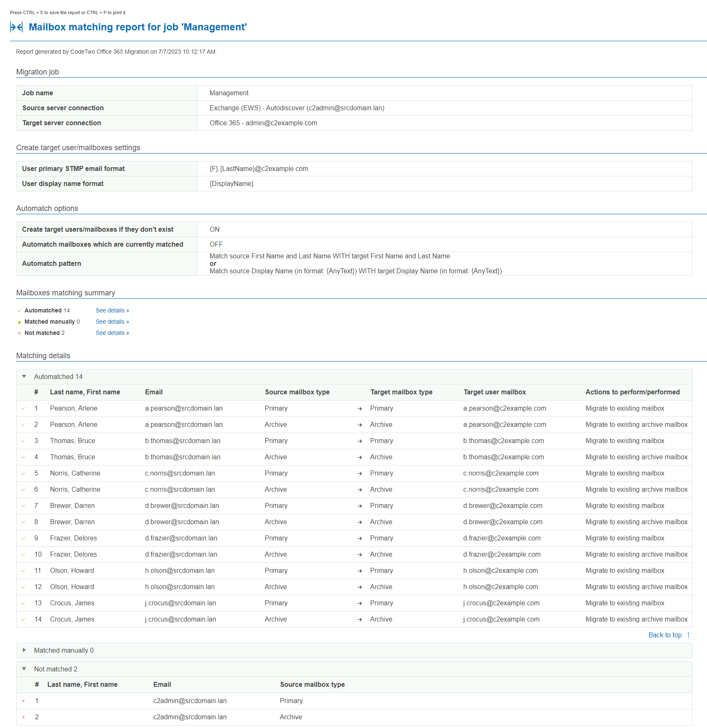Expand the Matched manually 0 section
Viewport: 707px width, 728px height.
coord(24,650)
